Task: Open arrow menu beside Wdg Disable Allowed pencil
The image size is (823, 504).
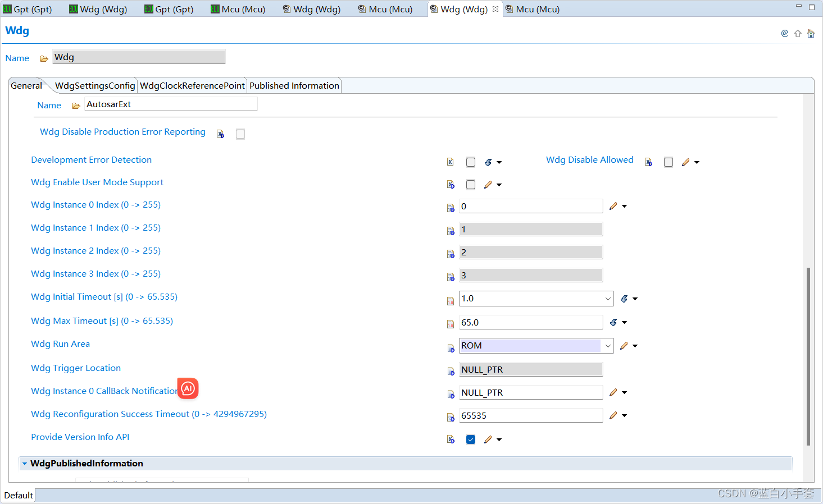Action: click(697, 162)
